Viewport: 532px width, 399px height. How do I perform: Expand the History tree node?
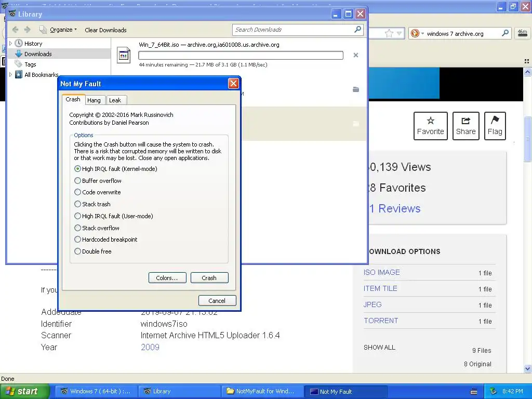pyautogui.click(x=10, y=44)
